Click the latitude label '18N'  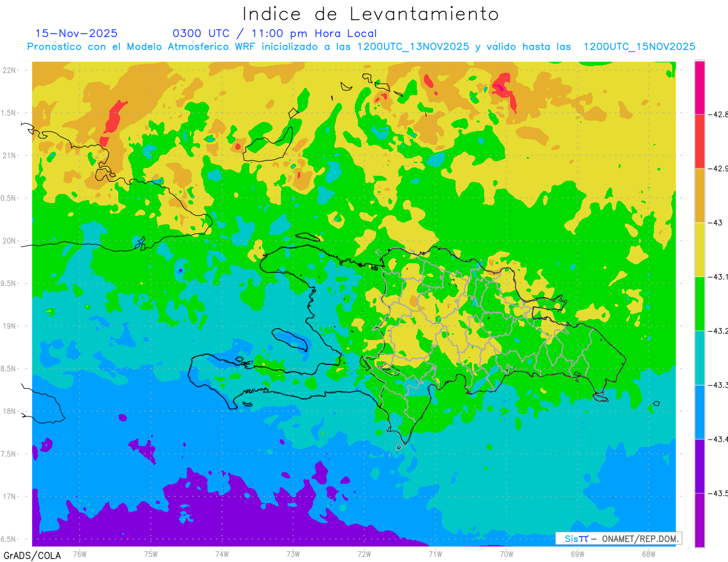click(x=10, y=412)
